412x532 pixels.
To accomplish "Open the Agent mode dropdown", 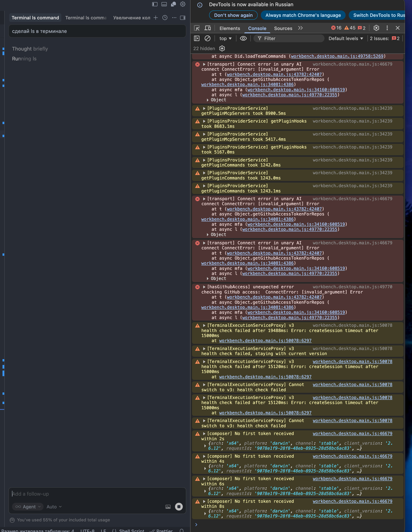I will click(28, 507).
